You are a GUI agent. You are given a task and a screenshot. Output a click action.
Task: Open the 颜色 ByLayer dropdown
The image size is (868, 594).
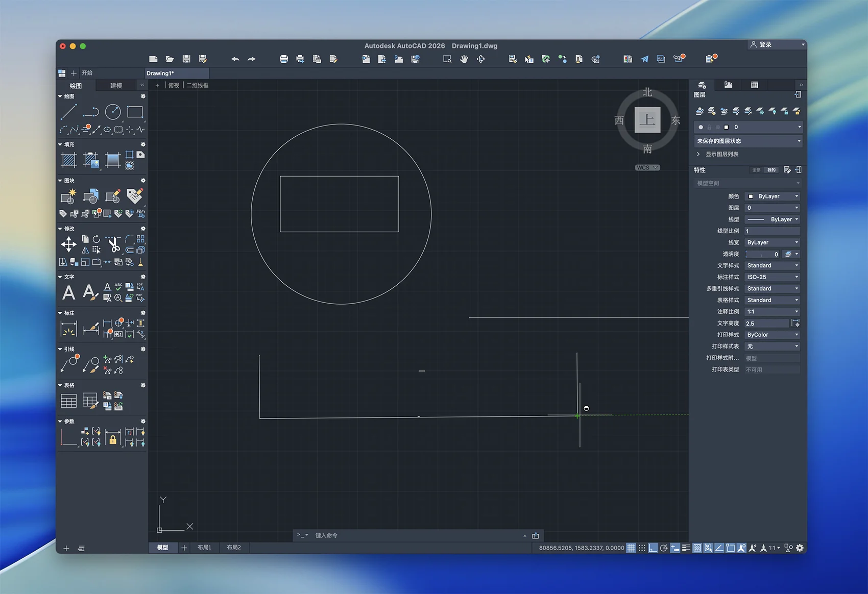click(773, 196)
